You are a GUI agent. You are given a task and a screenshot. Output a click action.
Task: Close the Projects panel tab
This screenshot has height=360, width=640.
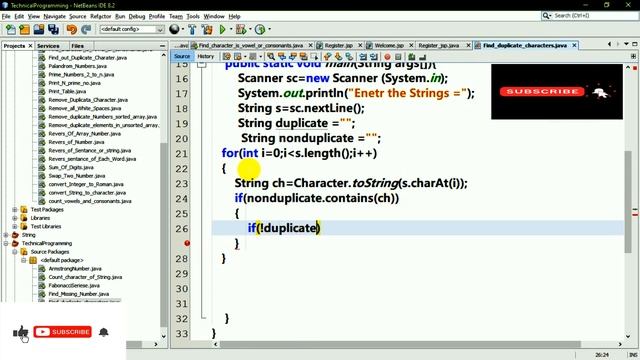[30, 46]
